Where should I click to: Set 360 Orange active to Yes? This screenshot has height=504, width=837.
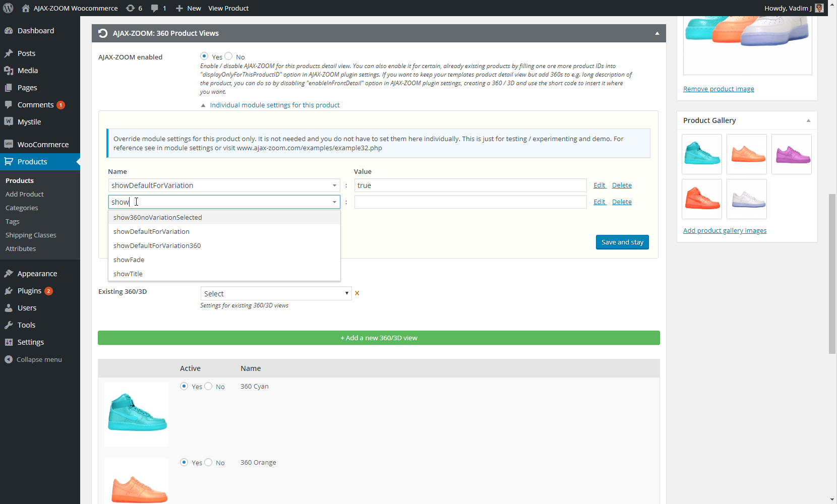[184, 462]
